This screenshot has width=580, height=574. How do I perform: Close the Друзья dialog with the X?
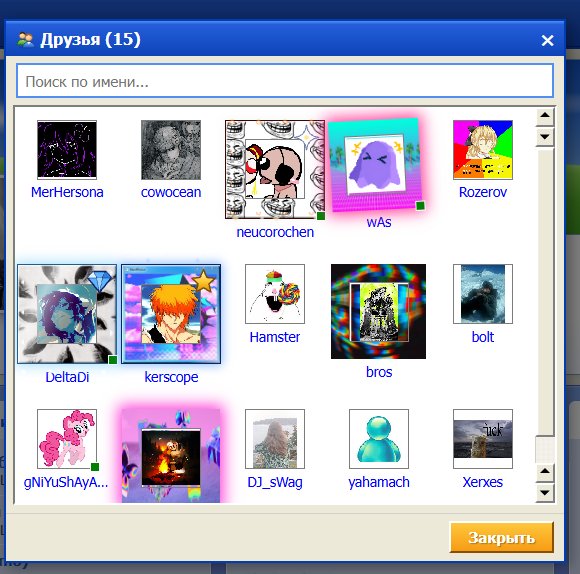point(547,40)
